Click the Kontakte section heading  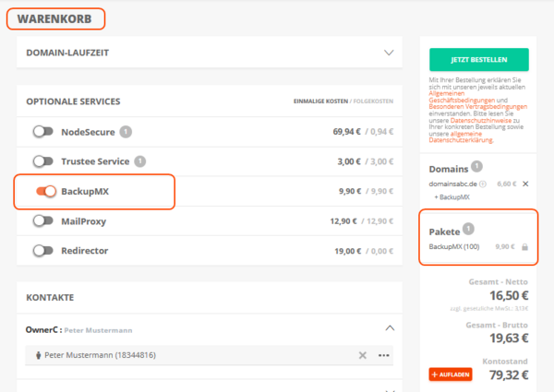(x=50, y=297)
